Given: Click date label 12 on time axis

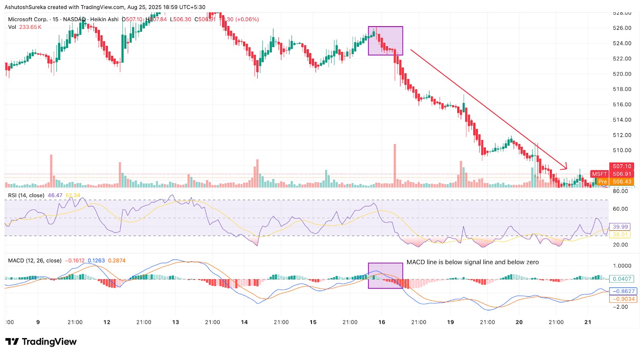Looking at the screenshot, I should [x=107, y=322].
